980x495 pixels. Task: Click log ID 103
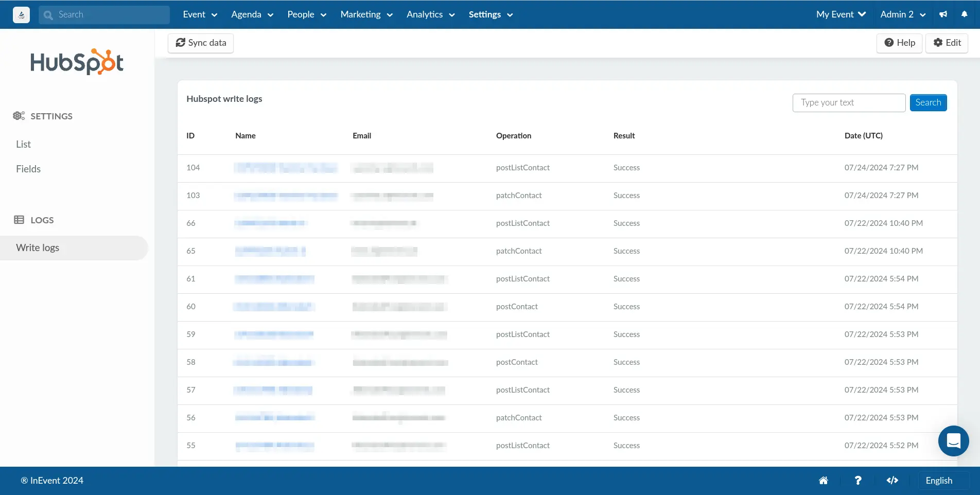[193, 196]
